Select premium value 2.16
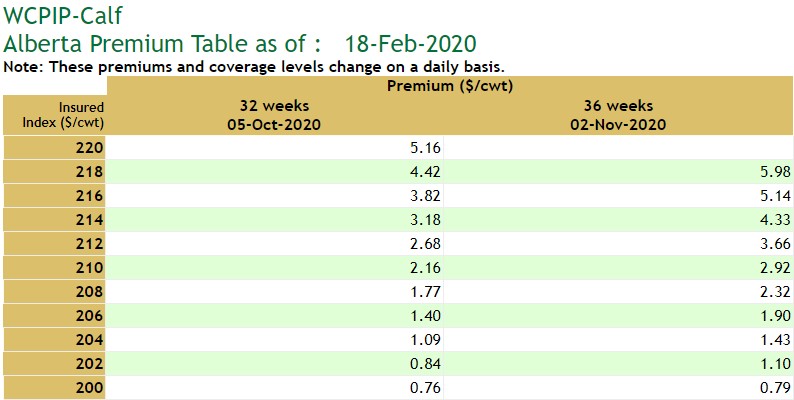 click(424, 268)
